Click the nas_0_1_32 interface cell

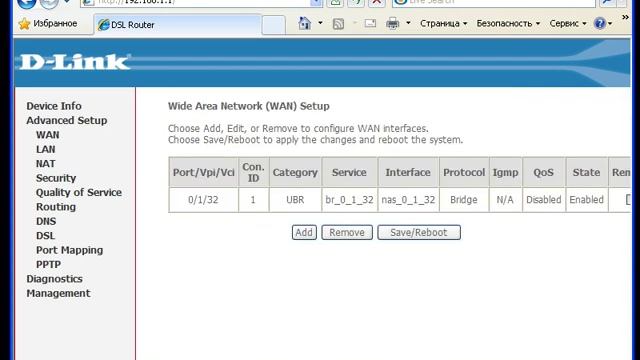[x=408, y=200]
